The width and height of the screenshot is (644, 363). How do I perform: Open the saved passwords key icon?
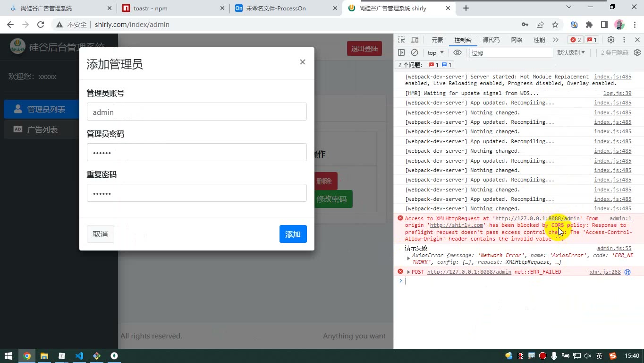[525, 25]
